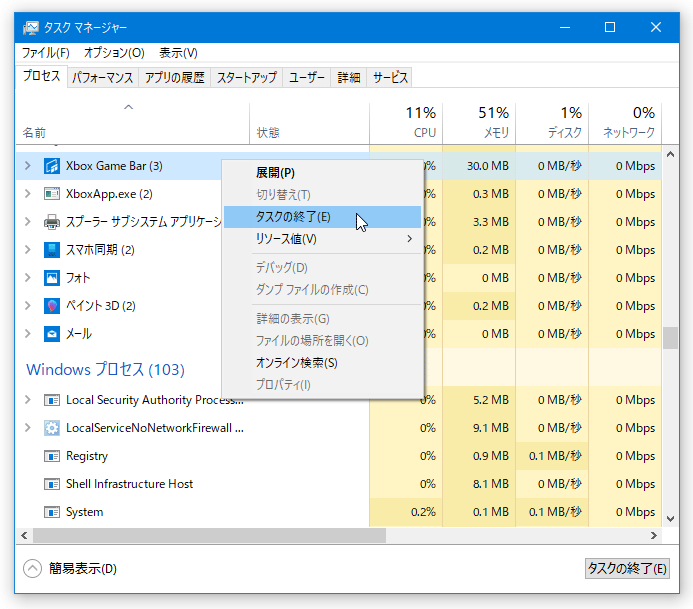This screenshot has width=693, height=609.
Task: Click the Registry process icon
Action: pos(52,456)
